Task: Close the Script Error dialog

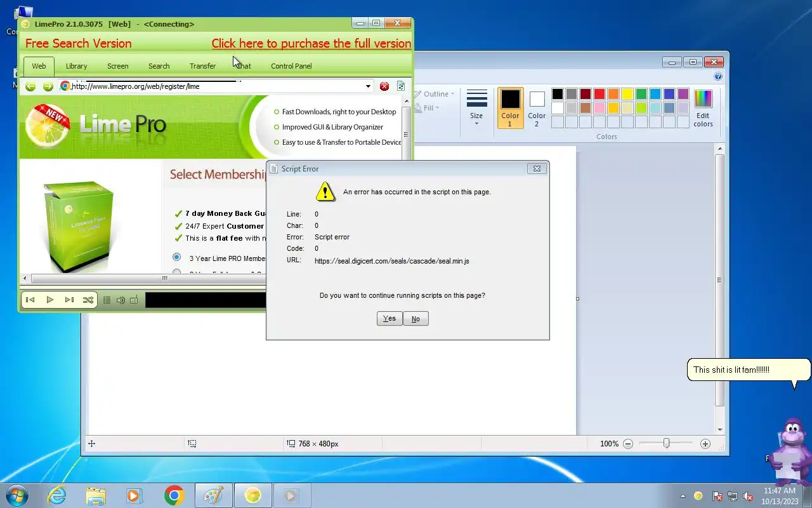Action: coord(537,169)
